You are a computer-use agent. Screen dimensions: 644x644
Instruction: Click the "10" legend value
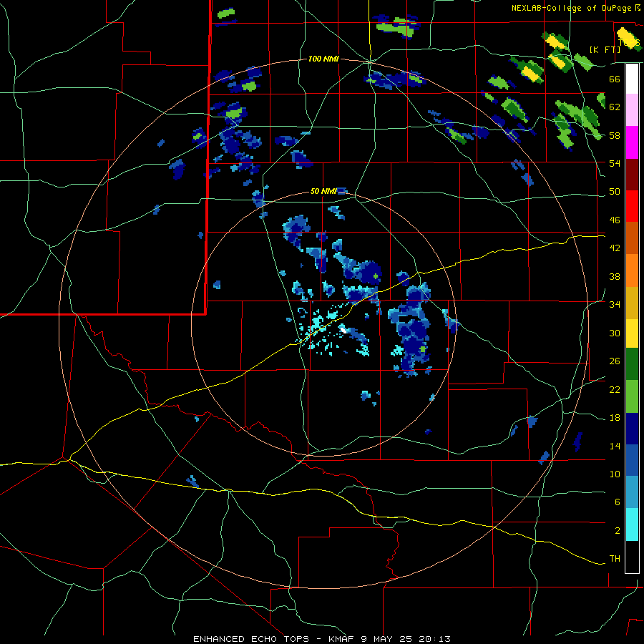pos(615,474)
